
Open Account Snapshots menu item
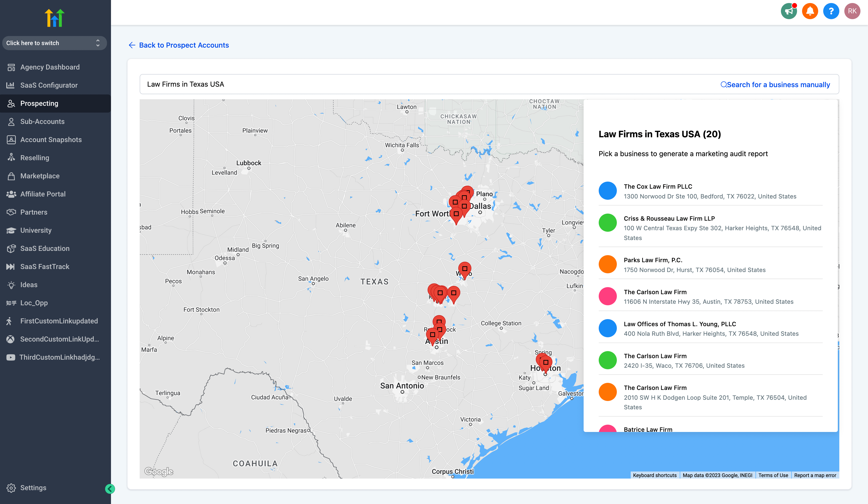(55, 140)
